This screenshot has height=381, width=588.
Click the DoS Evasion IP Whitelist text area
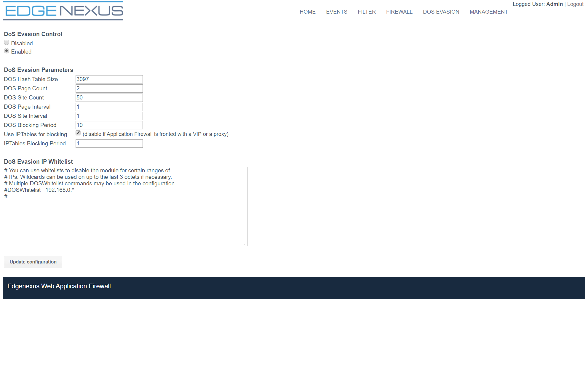pos(125,205)
